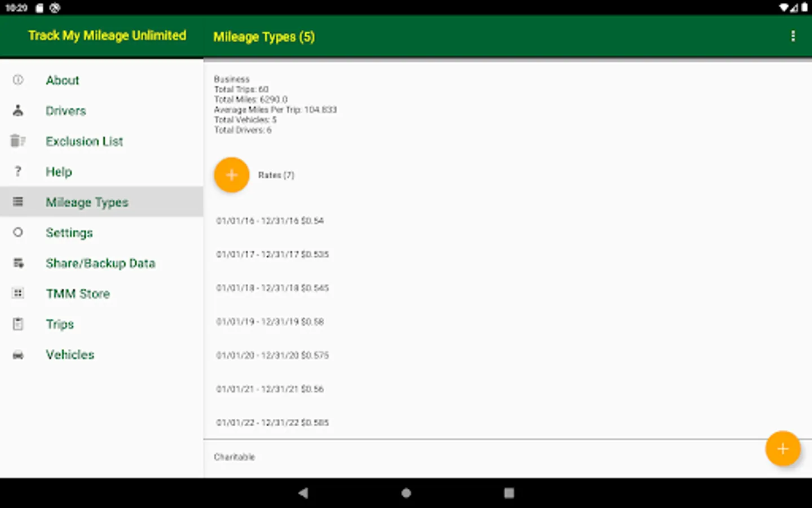The width and height of the screenshot is (812, 508).
Task: View Trips list
Action: point(101,324)
